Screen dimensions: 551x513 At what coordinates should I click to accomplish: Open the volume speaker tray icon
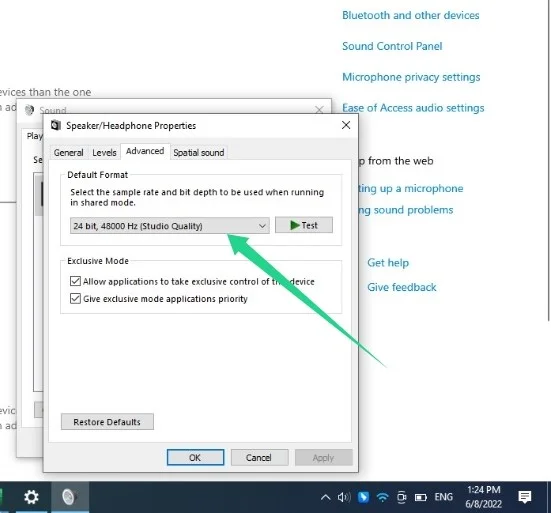click(344, 497)
